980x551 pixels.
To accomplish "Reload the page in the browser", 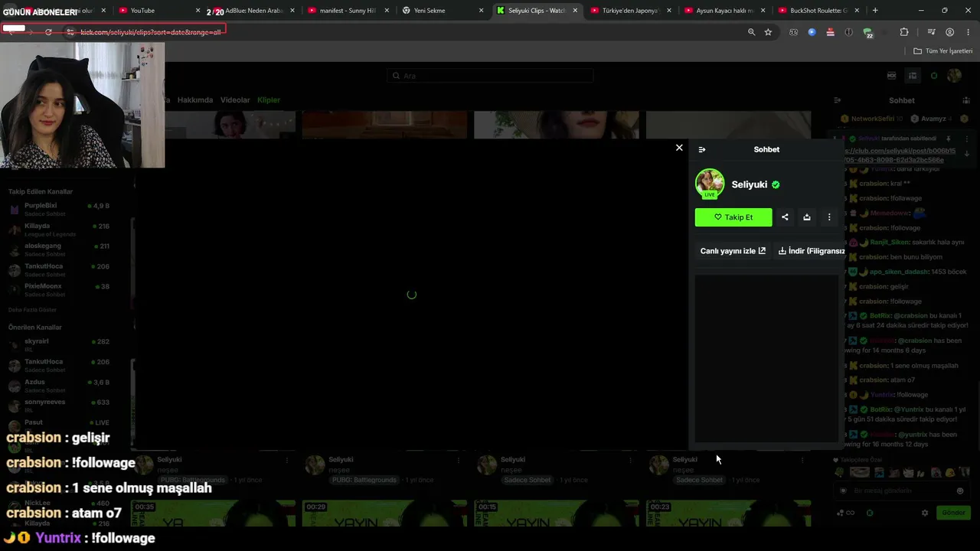I will click(x=48, y=32).
